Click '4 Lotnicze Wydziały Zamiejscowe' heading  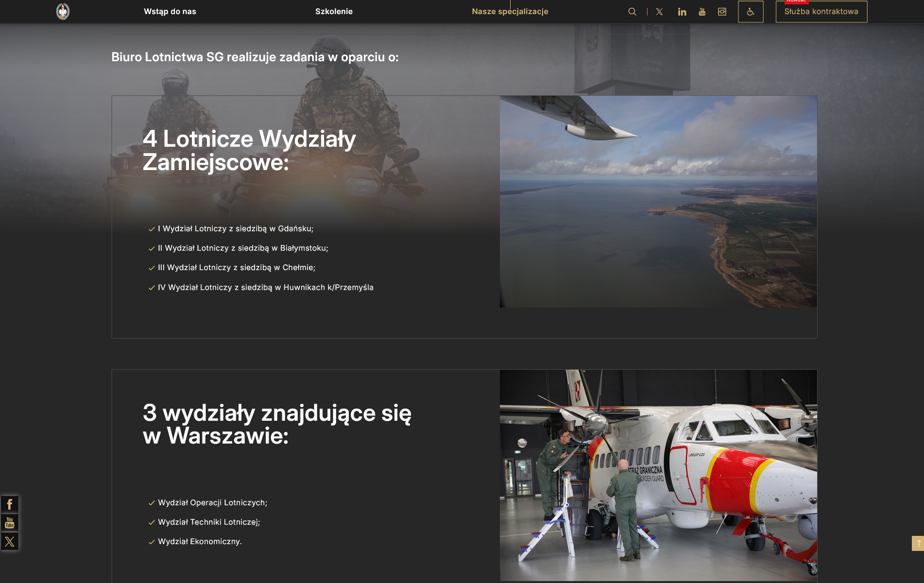click(x=249, y=151)
